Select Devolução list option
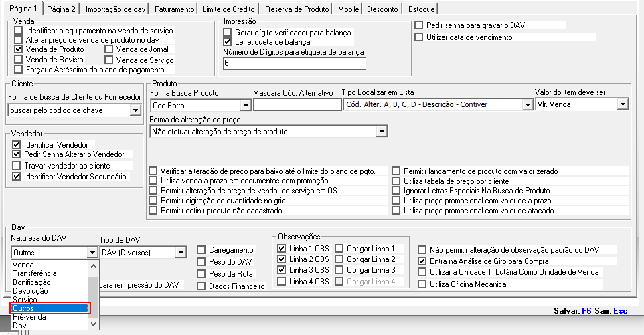644x335 pixels. [50, 291]
